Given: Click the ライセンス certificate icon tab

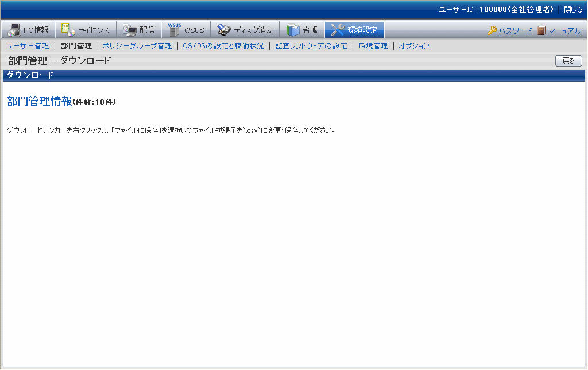Looking at the screenshot, I should [x=86, y=30].
